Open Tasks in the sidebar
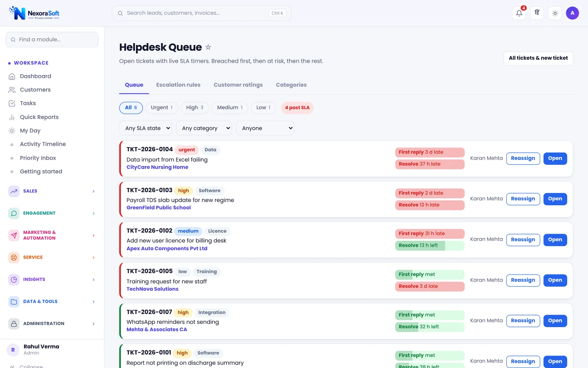 click(28, 103)
